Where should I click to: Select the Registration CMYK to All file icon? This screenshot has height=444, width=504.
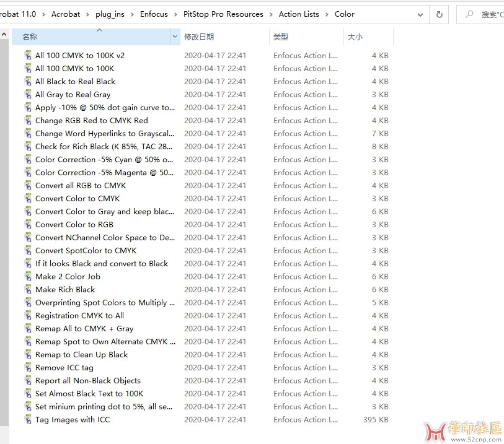coord(29,315)
